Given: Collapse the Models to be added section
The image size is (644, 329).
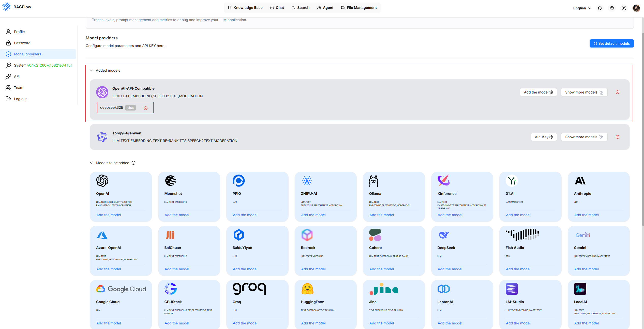Looking at the screenshot, I should click(91, 163).
